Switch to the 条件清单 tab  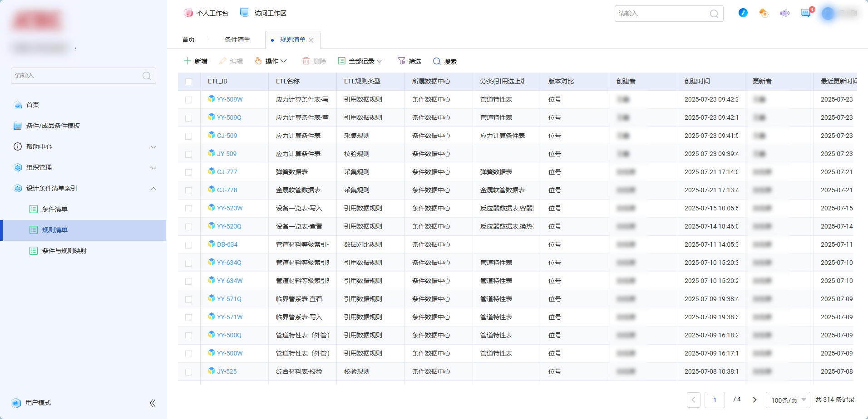click(x=237, y=39)
